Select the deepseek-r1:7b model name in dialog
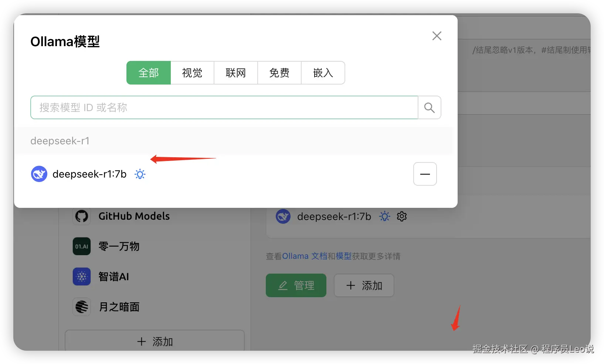The image size is (604, 364). (89, 174)
